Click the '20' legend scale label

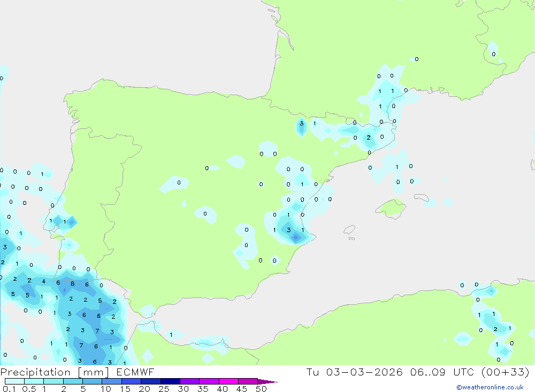144,389
